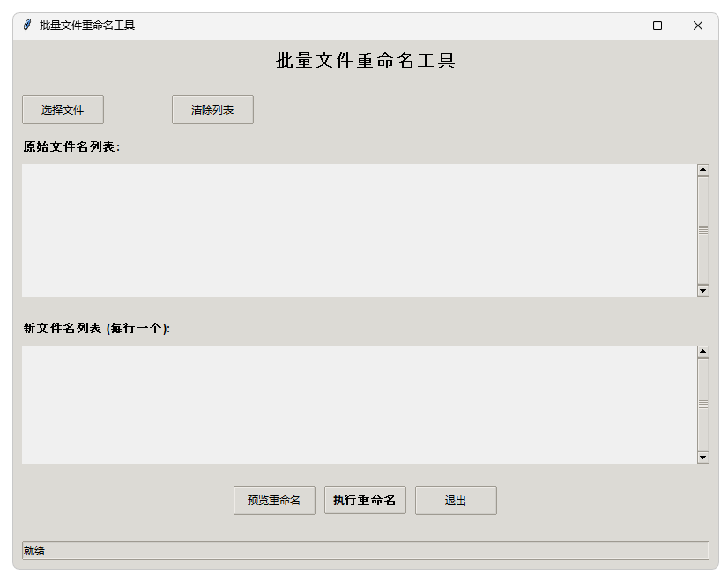Click the maximize button in the title bar
The image size is (728, 581).
[657, 26]
